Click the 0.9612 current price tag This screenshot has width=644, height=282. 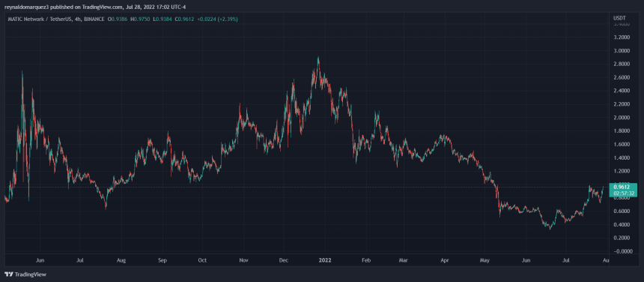tap(623, 185)
